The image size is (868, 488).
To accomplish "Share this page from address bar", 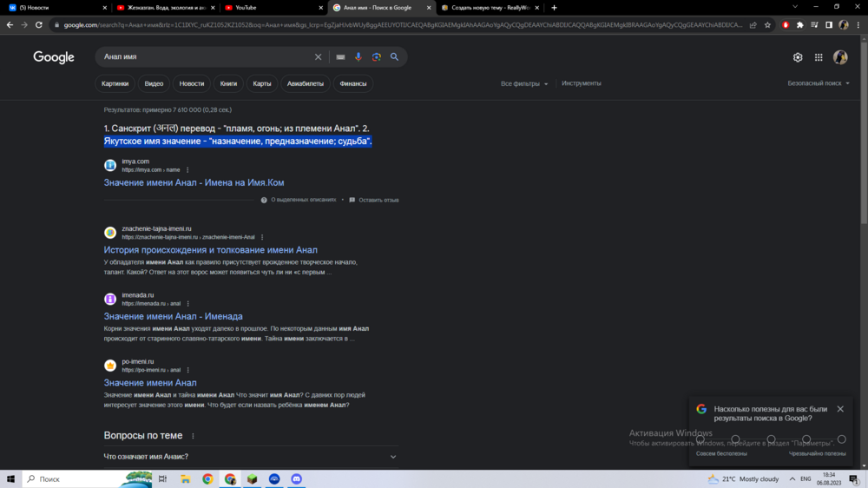I will 753,25.
